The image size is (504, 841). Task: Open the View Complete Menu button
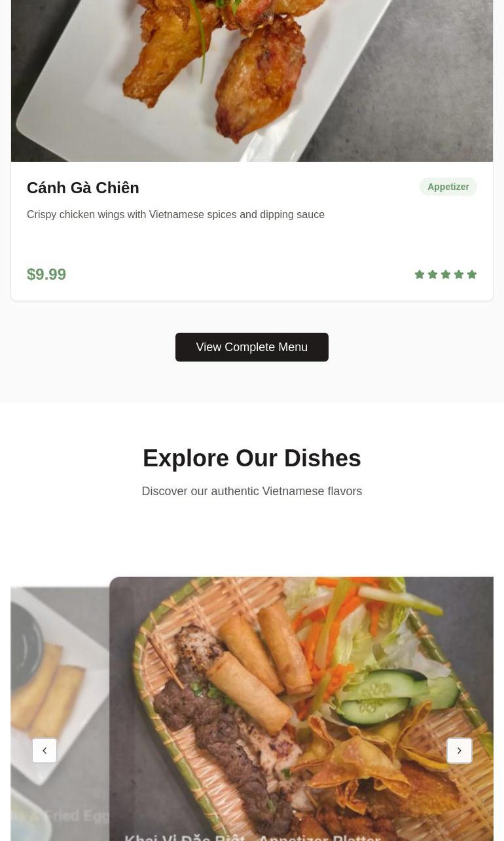pos(252,347)
